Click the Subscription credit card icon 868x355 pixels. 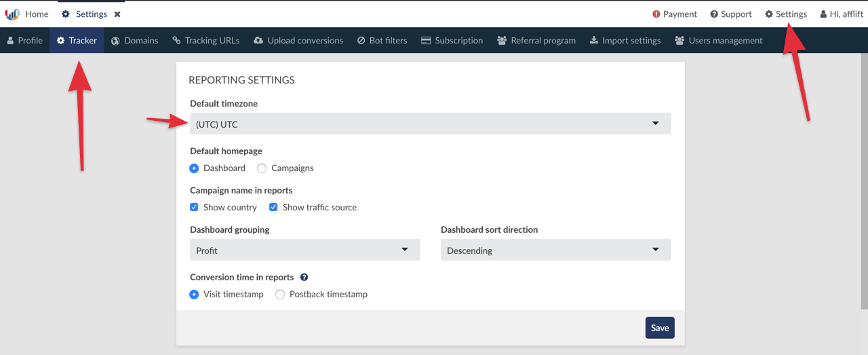click(x=426, y=40)
